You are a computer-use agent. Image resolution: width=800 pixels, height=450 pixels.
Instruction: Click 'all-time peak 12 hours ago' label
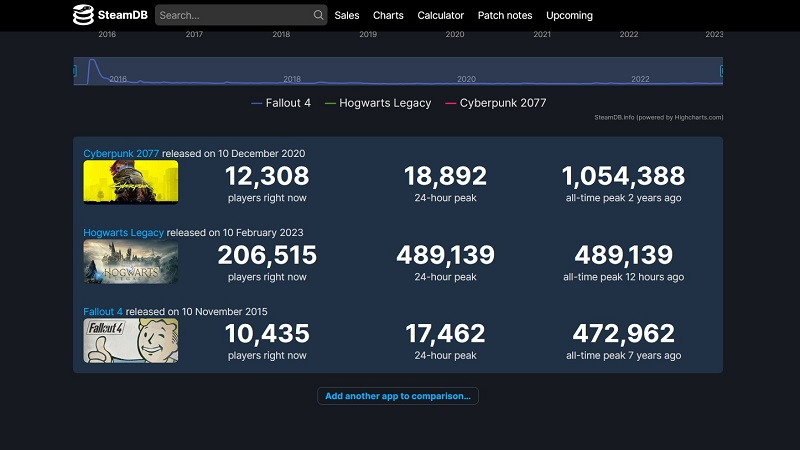pos(623,277)
